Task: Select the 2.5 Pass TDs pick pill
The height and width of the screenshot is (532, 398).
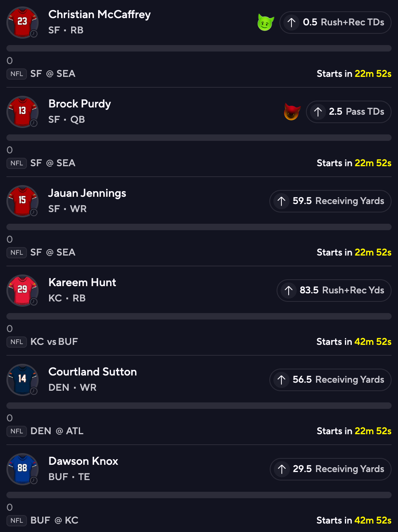Action: click(349, 112)
